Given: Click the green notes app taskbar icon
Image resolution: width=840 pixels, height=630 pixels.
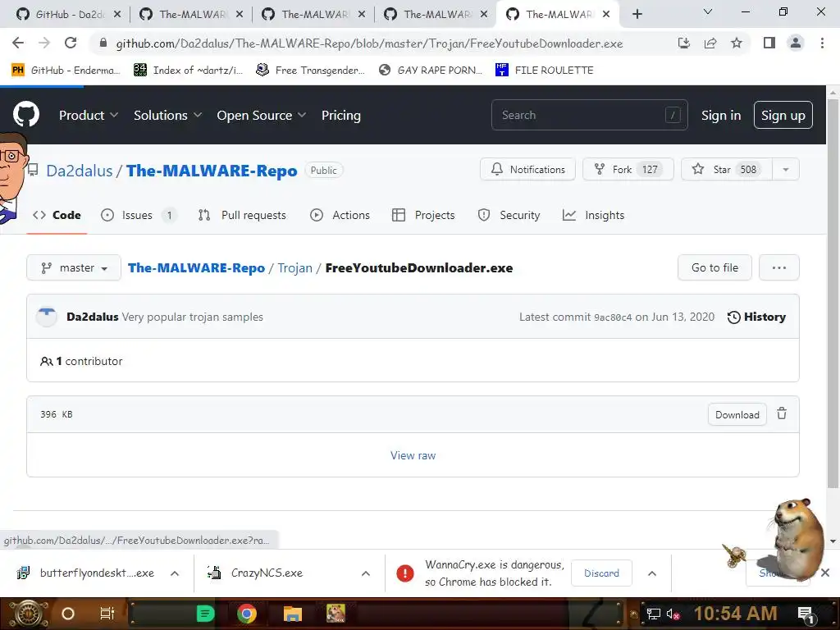Looking at the screenshot, I should (x=205, y=614).
